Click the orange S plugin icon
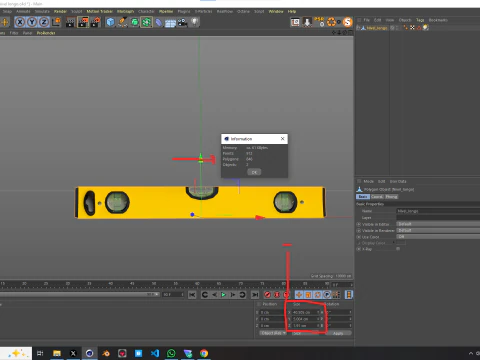This screenshot has height=360, width=480. 348,22
